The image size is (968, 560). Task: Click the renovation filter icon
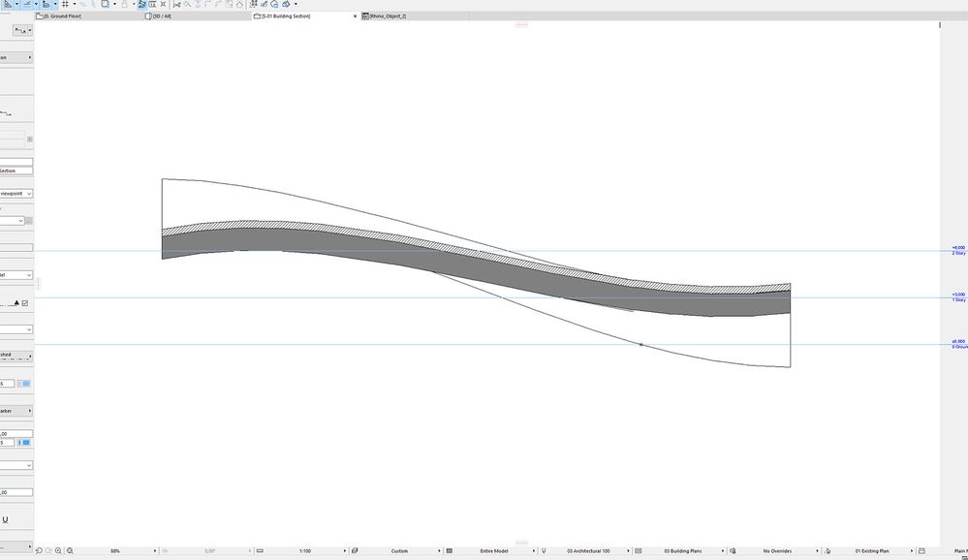click(x=827, y=550)
